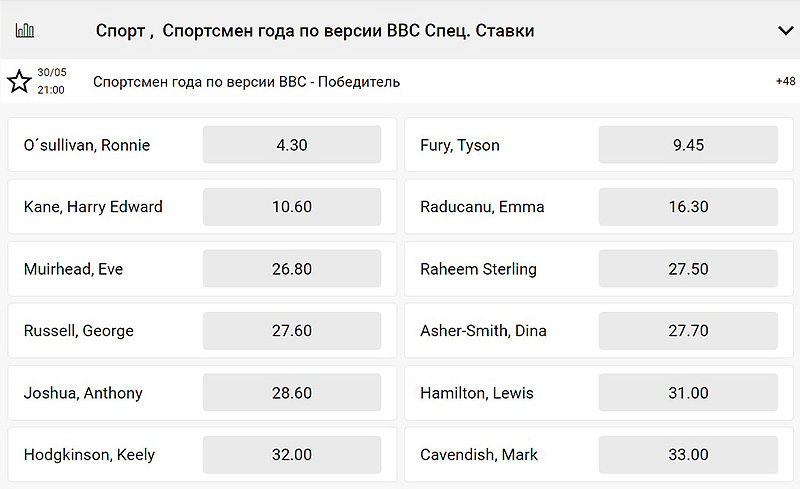The width and height of the screenshot is (800, 489).
Task: Pick Asher-Smith, Dina odds 27.70
Action: (688, 331)
